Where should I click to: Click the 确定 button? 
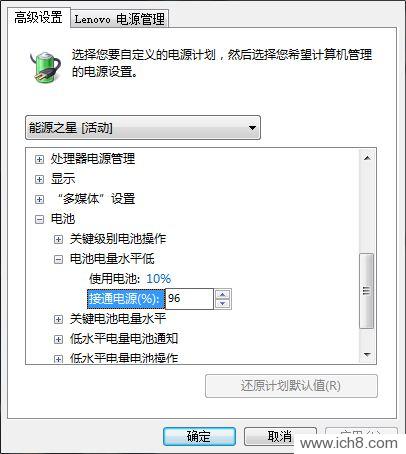[199, 436]
